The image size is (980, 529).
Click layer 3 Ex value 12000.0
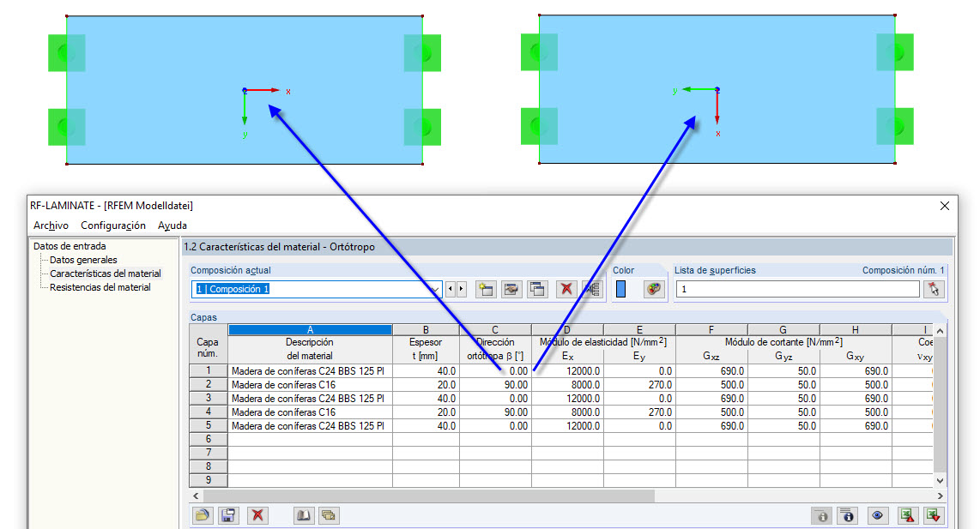567,399
